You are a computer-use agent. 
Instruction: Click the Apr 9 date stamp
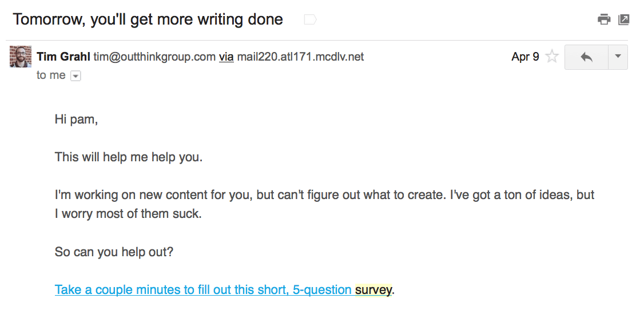click(x=525, y=57)
